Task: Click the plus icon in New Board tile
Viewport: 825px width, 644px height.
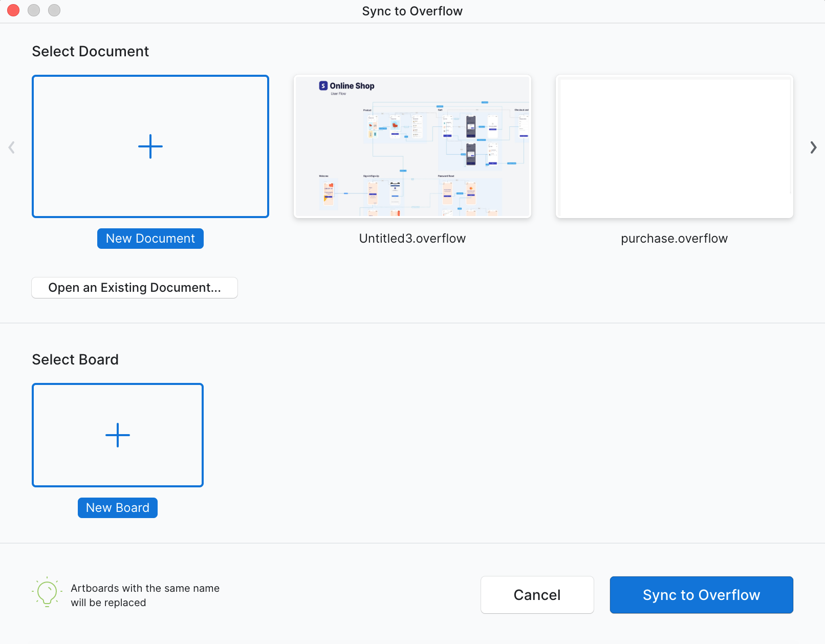Action: tap(118, 435)
